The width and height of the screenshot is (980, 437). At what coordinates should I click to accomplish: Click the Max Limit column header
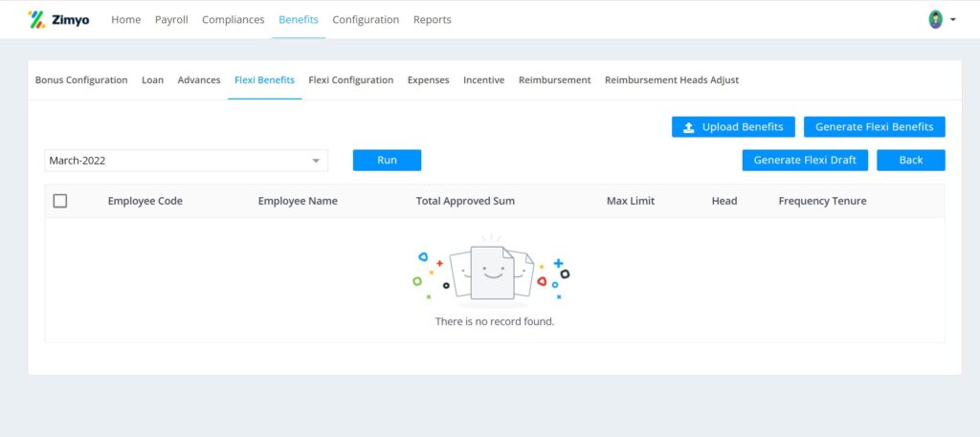[x=631, y=201]
